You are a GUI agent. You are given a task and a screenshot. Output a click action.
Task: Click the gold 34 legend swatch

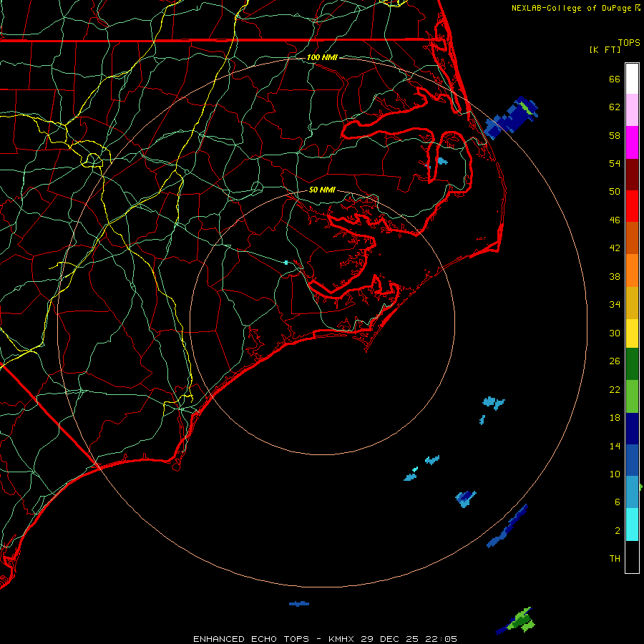632,303
